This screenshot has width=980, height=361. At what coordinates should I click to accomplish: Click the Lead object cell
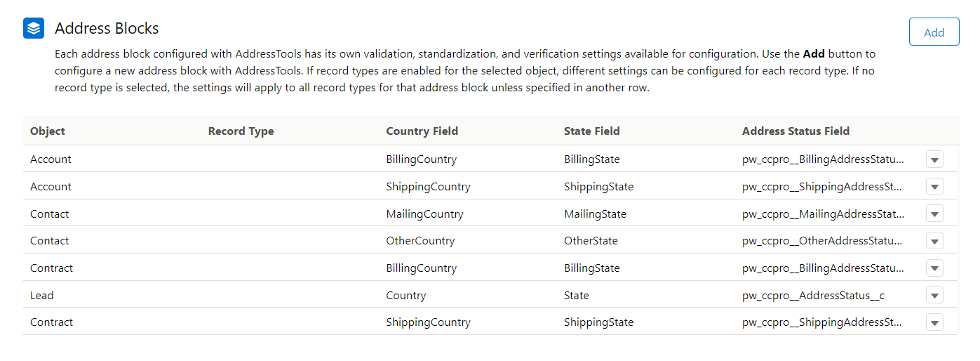point(42,296)
